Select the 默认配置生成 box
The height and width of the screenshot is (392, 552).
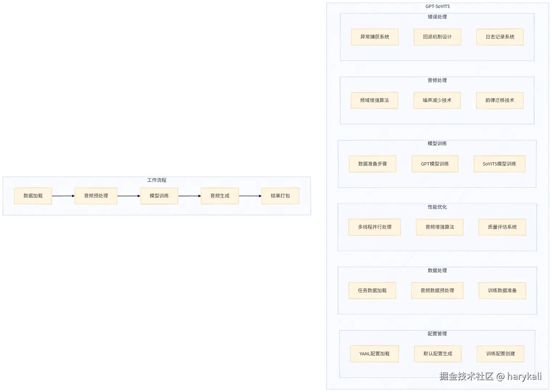tap(438, 354)
